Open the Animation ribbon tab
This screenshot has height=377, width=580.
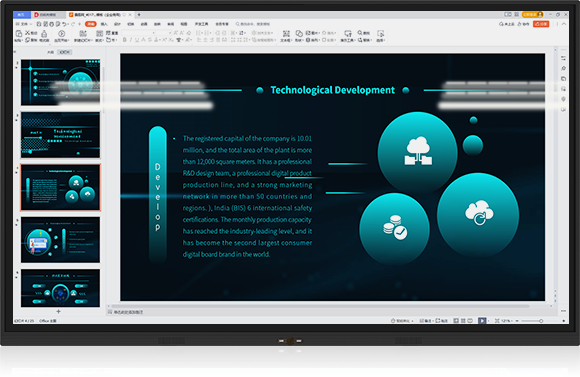(144, 24)
